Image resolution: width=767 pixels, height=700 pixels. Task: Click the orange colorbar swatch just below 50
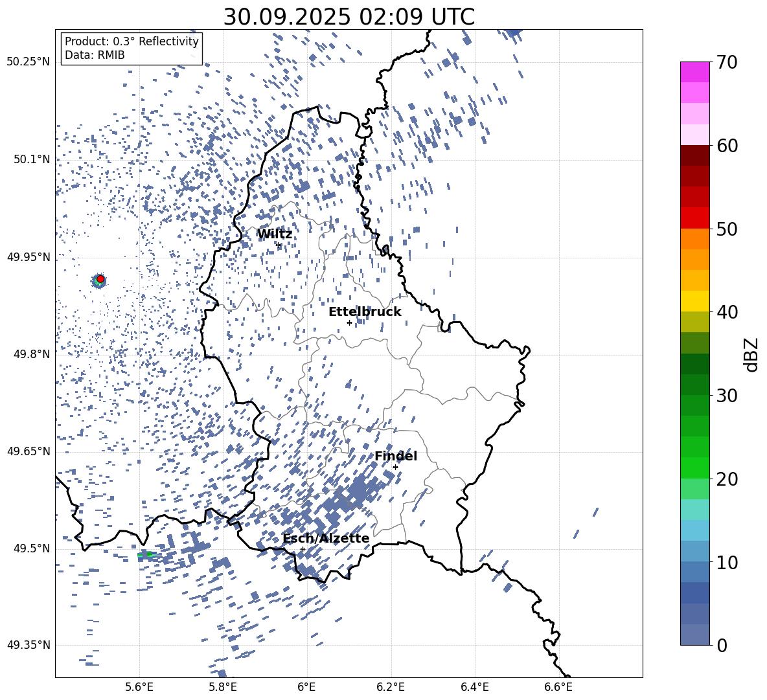[695, 239]
